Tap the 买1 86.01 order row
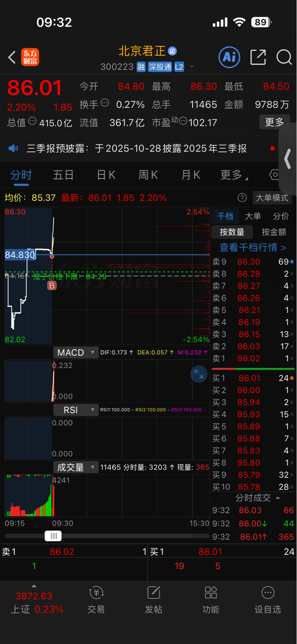The height and width of the screenshot is (644, 297). [x=253, y=378]
